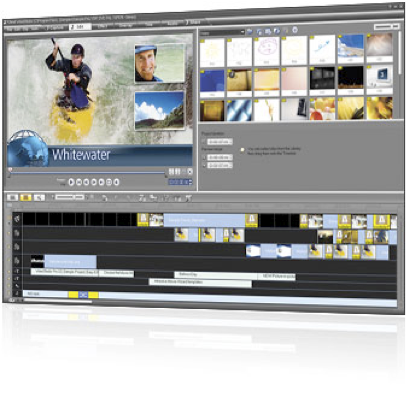The image size is (413, 403).
Task: Click the preview timecode field
Action: pyautogui.click(x=180, y=182)
